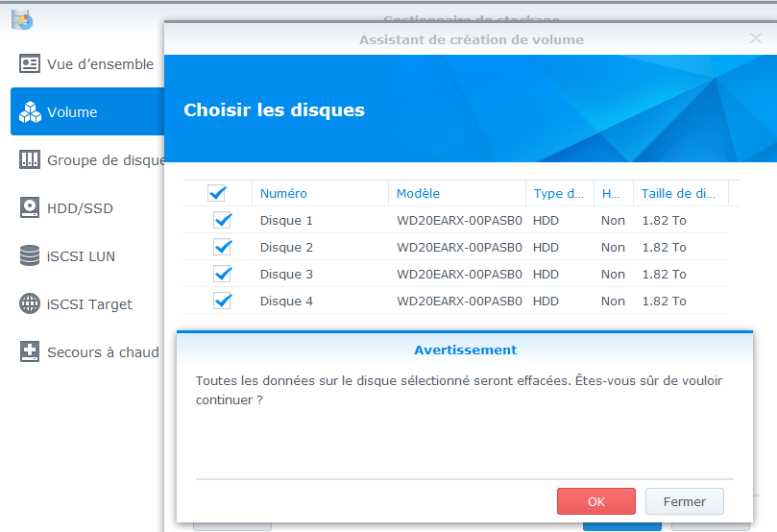Click the 1.82 To size of Disque 4

(664, 302)
